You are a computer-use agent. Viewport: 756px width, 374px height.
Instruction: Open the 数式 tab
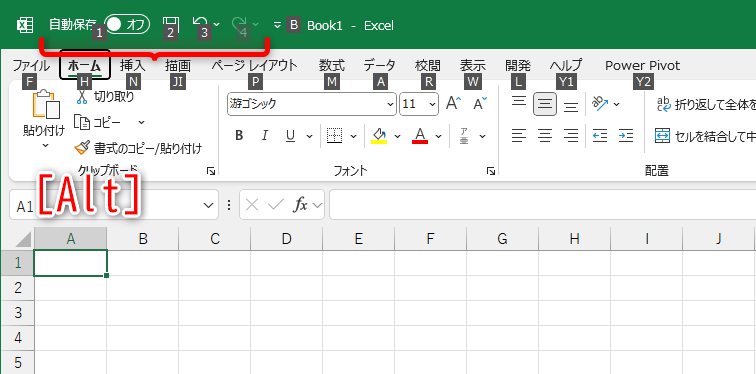332,65
